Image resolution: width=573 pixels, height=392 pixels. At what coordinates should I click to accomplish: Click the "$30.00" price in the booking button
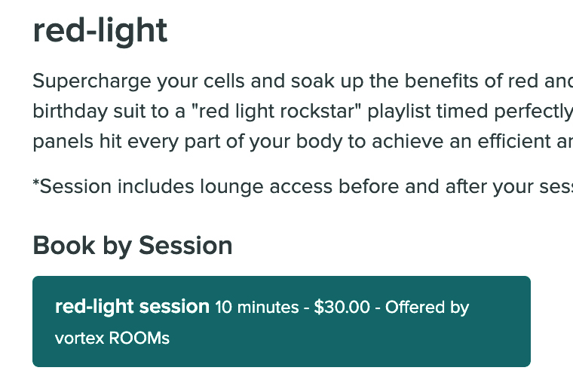click(342, 307)
